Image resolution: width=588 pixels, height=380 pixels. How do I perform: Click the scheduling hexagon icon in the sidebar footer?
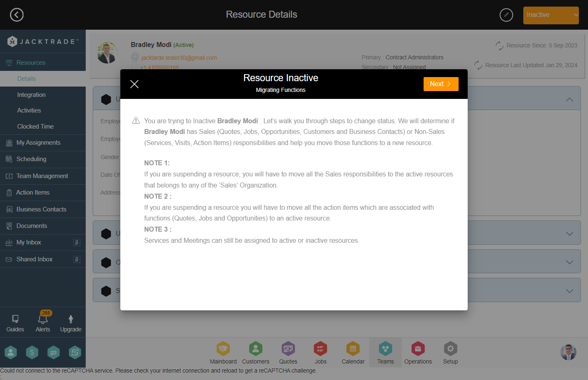tap(75, 352)
